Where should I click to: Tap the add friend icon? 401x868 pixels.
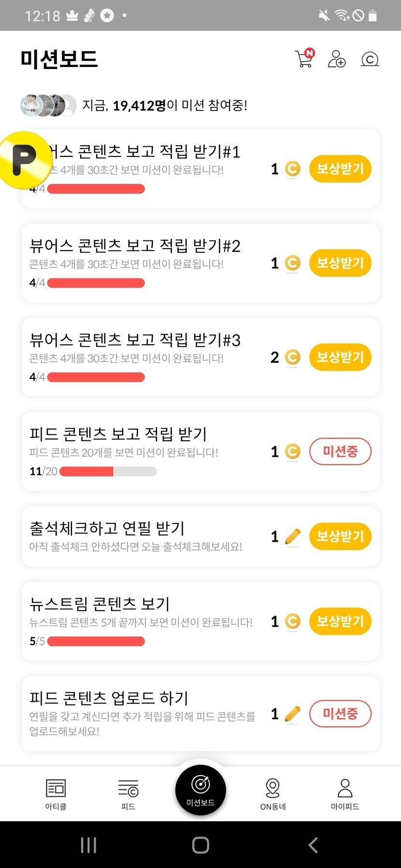336,59
